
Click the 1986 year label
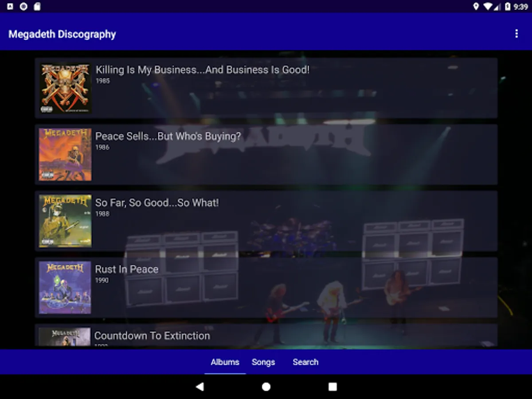pyautogui.click(x=102, y=148)
